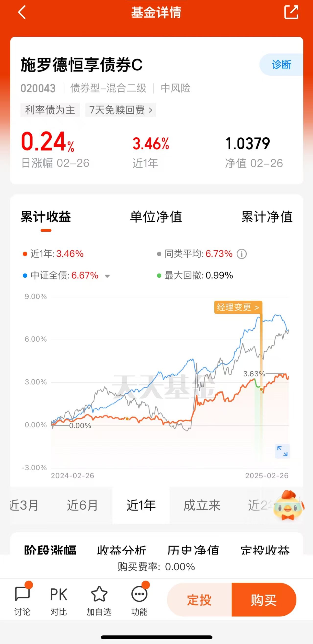Select the 近3月 time range

point(24,505)
